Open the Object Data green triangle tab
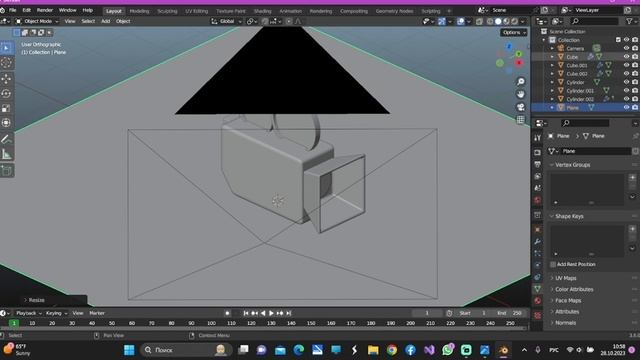This screenshot has height=360, width=640. [x=538, y=289]
